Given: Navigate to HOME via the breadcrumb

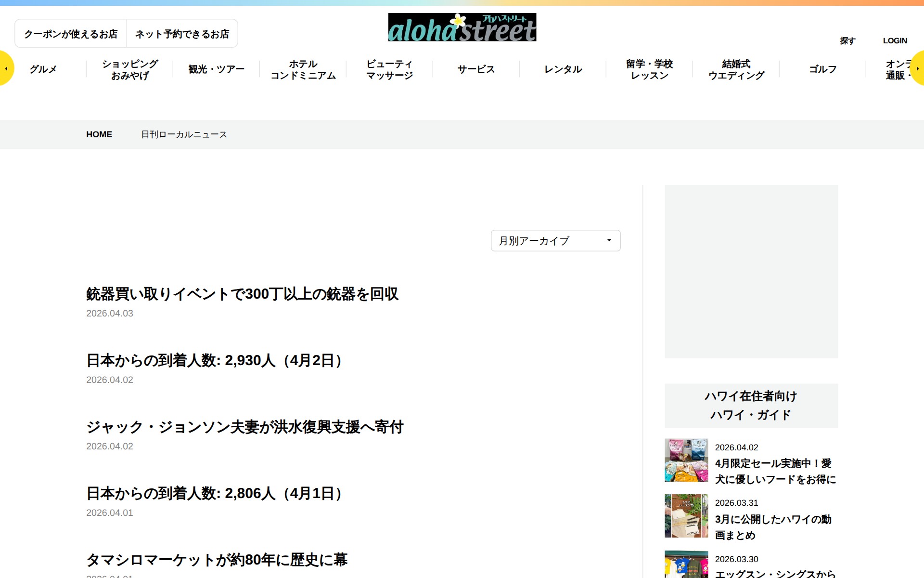Looking at the screenshot, I should (99, 134).
